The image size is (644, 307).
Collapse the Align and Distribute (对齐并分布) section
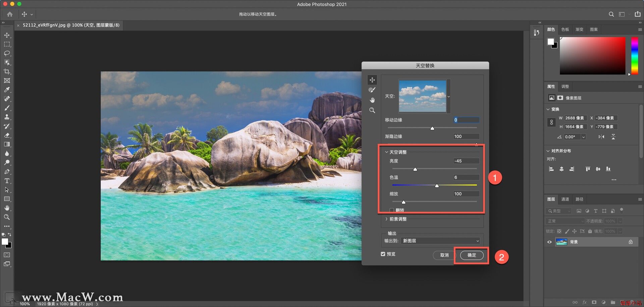(548, 151)
